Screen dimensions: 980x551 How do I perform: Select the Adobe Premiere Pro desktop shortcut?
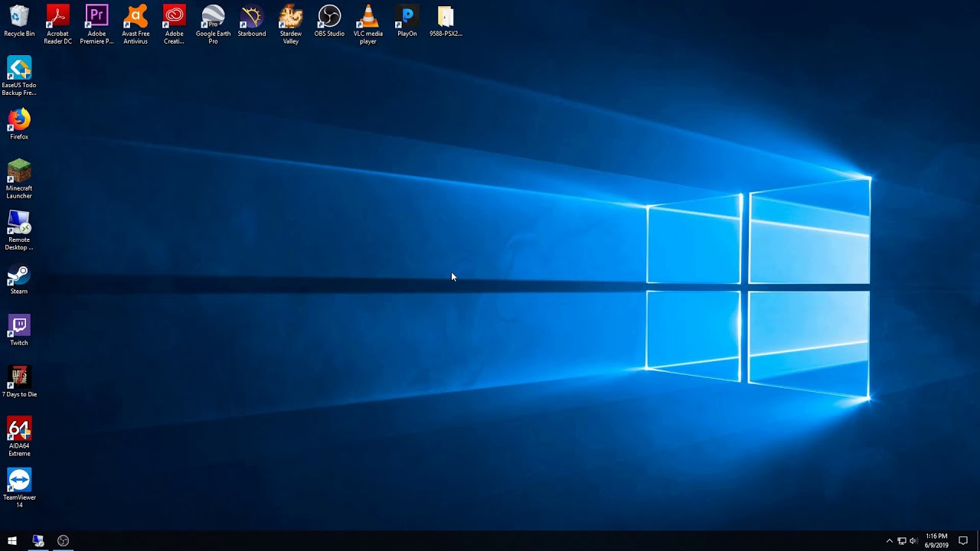[96, 24]
